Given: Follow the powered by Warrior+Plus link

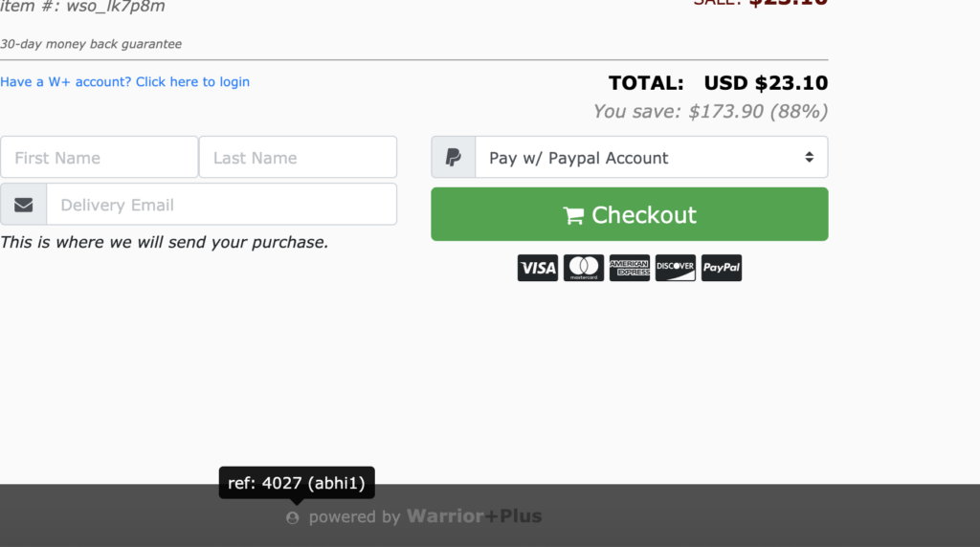Looking at the screenshot, I should click(x=425, y=516).
